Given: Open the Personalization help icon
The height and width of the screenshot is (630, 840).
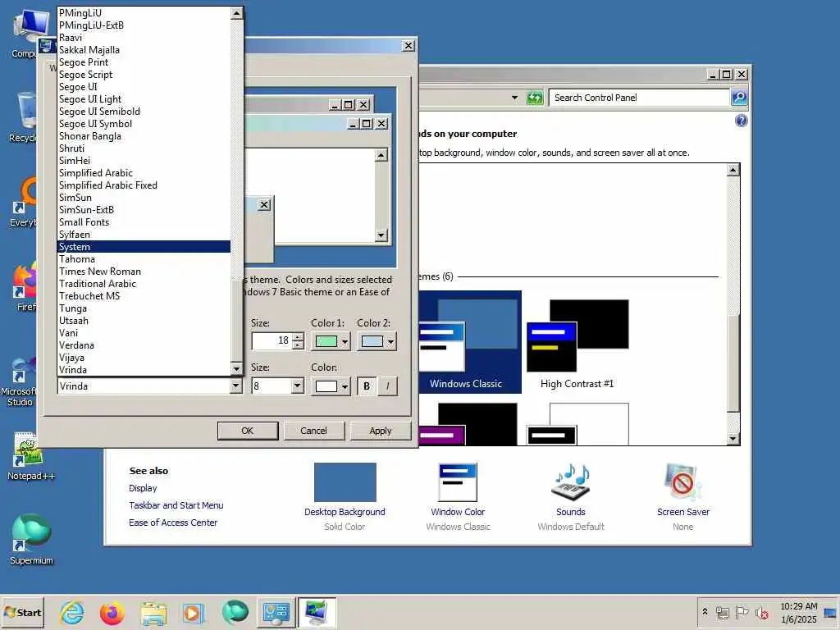Looking at the screenshot, I should (741, 121).
